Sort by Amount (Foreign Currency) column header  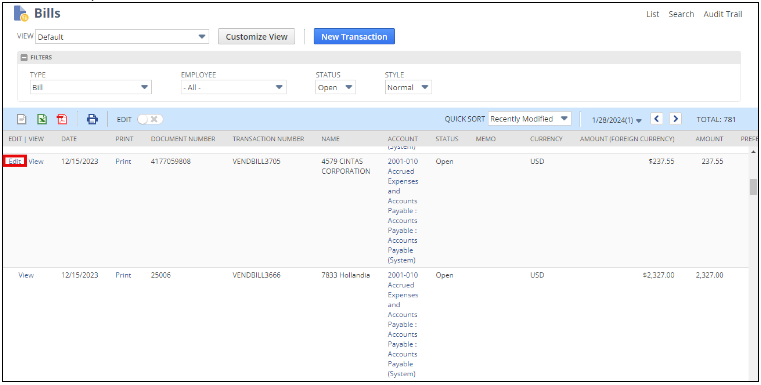click(x=627, y=139)
